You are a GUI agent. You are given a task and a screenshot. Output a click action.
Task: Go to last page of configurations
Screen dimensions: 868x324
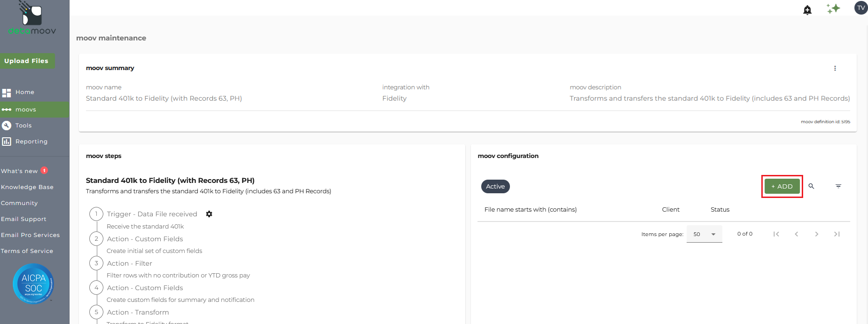point(837,234)
